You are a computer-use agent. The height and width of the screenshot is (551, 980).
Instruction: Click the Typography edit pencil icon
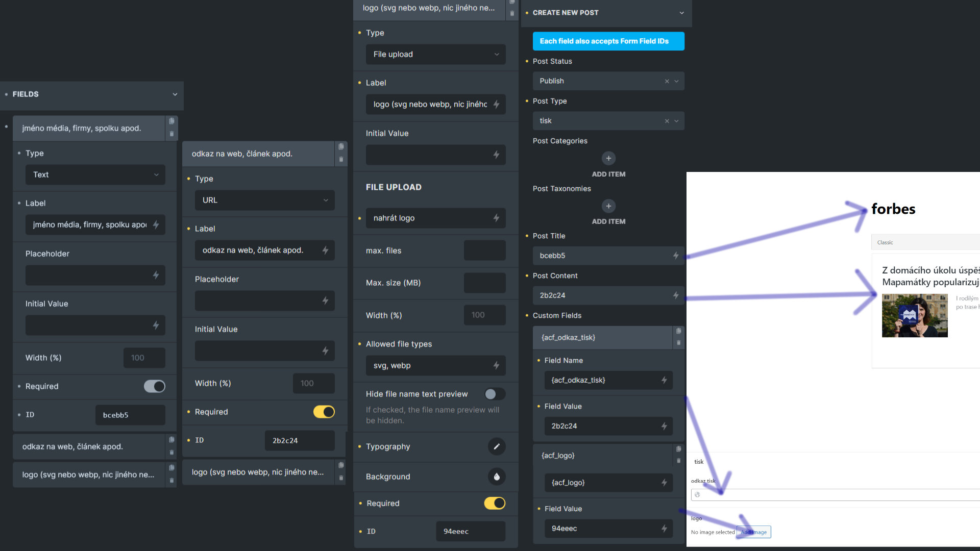[x=497, y=446]
